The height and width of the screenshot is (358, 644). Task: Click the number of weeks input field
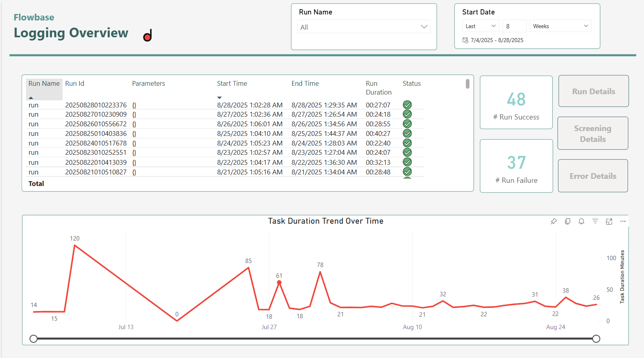(x=514, y=26)
